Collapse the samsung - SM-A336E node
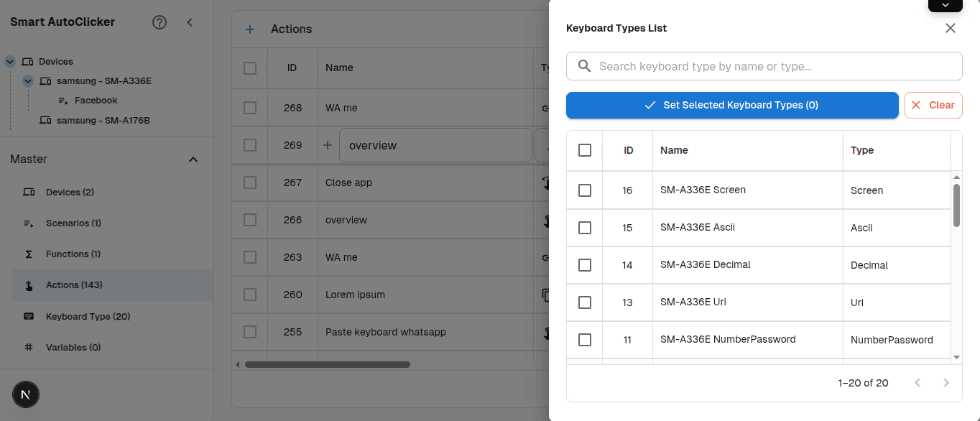 pyautogui.click(x=28, y=81)
